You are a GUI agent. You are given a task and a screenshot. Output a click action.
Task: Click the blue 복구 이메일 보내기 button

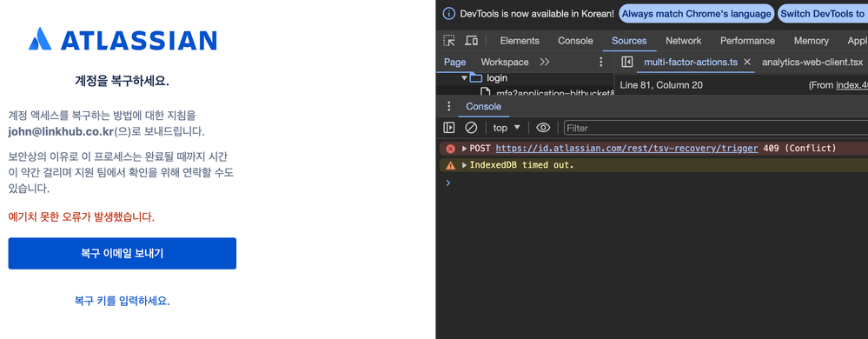click(123, 254)
